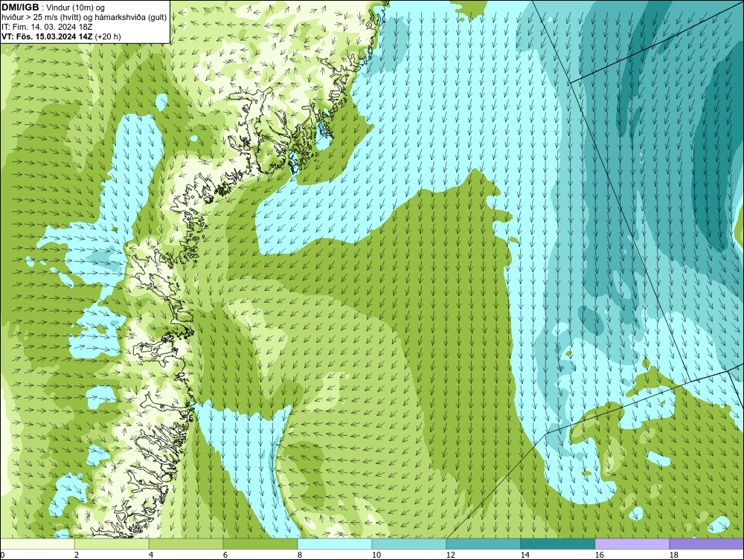The height and width of the screenshot is (560, 744).
Task: Click legend scale label 8
Action: [x=299, y=555]
